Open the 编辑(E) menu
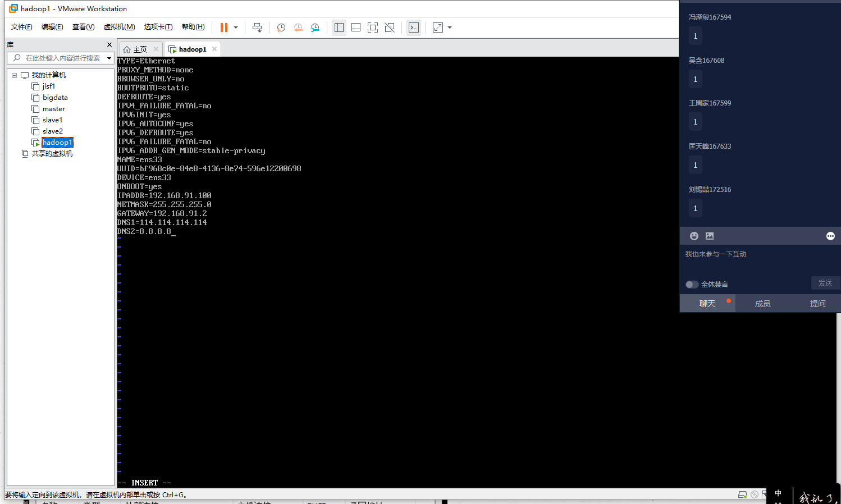This screenshot has height=504, width=841. coord(52,27)
